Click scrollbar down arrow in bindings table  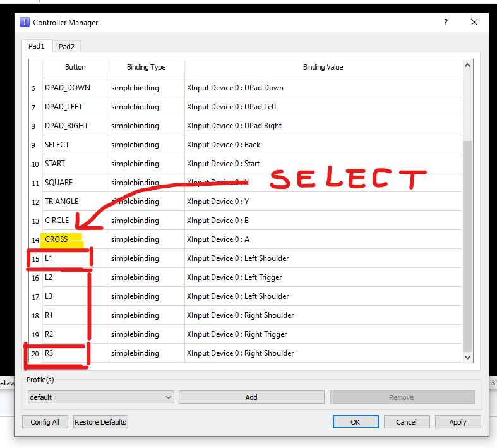[x=468, y=358]
